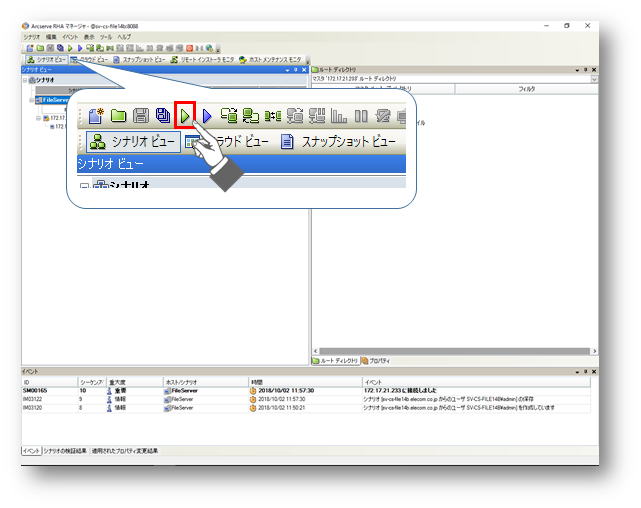Close the ルート ディレクトリ pane

click(x=594, y=70)
